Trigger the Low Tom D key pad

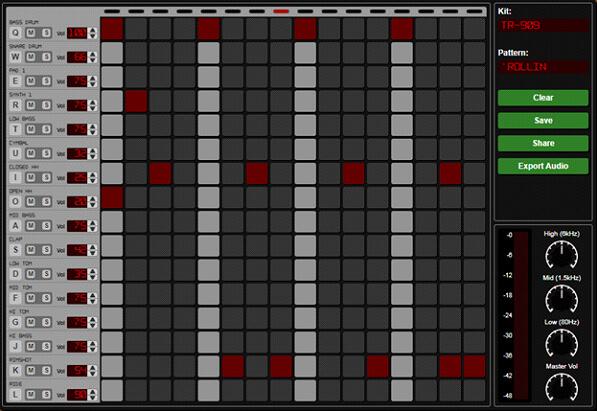(x=15, y=273)
